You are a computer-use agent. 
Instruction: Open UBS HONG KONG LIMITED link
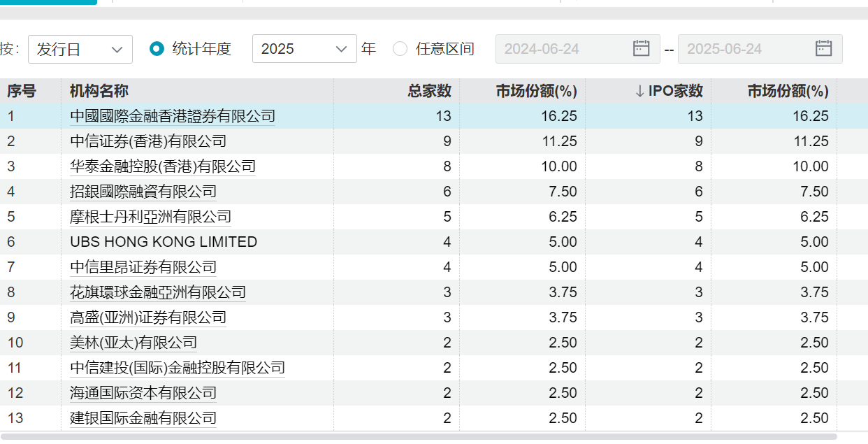[x=164, y=243]
